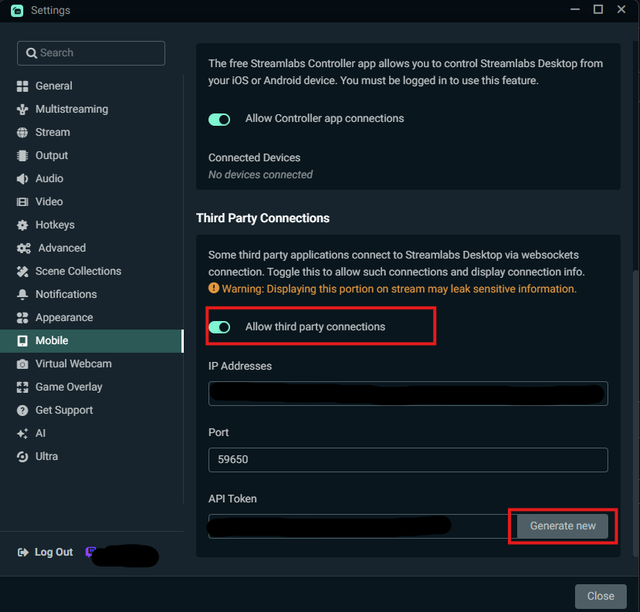Turn off Allow third party connections
640x612 pixels.
[219, 327]
